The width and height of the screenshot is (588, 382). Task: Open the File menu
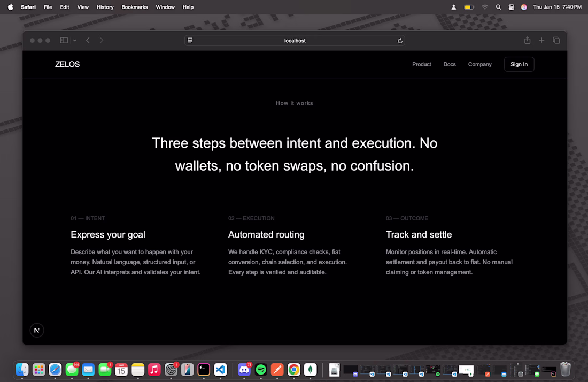click(48, 7)
